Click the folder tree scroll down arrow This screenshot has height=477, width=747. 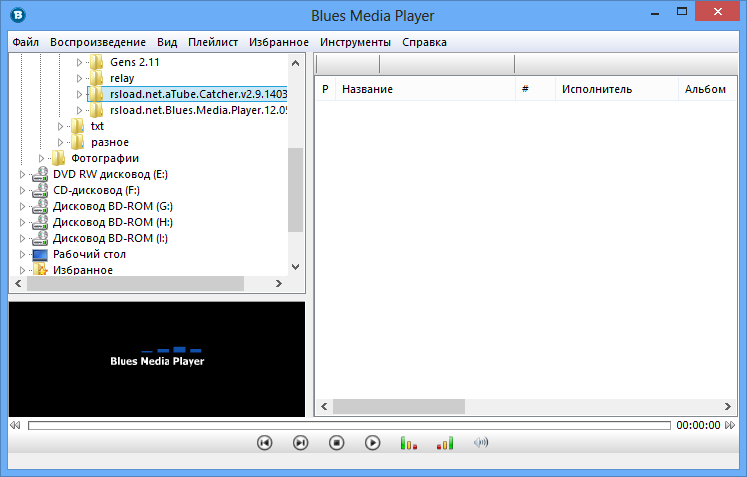point(295,267)
